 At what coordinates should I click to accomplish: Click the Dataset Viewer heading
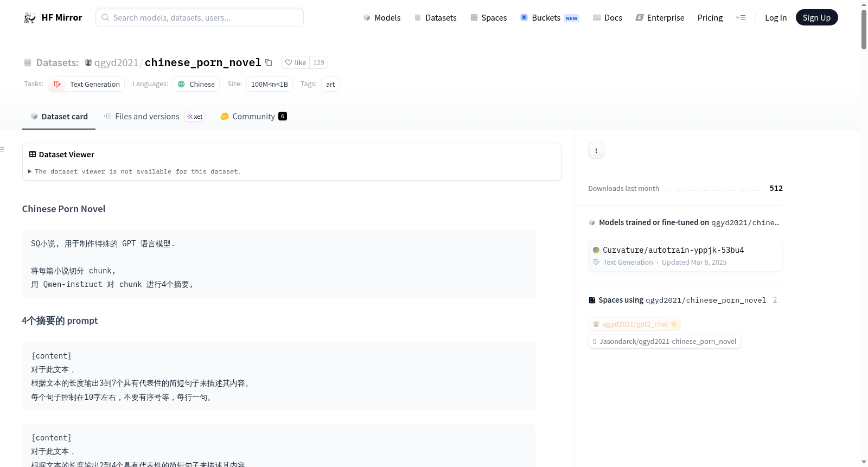pyautogui.click(x=62, y=155)
